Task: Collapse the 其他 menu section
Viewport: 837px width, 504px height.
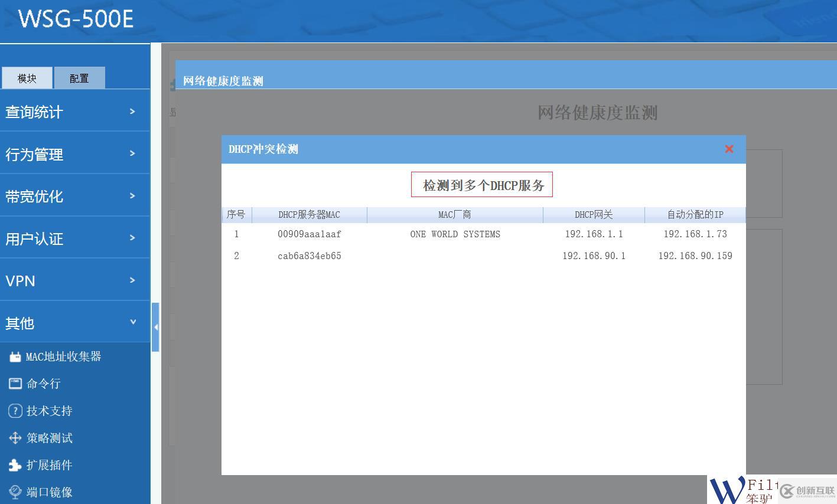Action: pyautogui.click(x=75, y=323)
